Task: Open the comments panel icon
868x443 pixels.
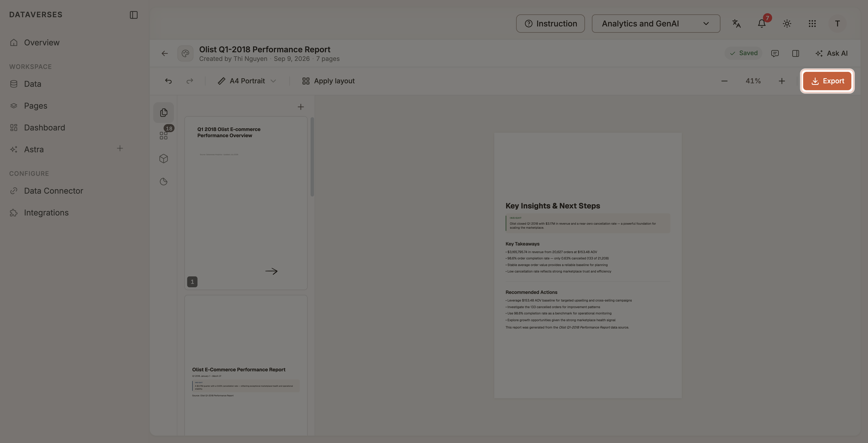Action: click(x=775, y=53)
